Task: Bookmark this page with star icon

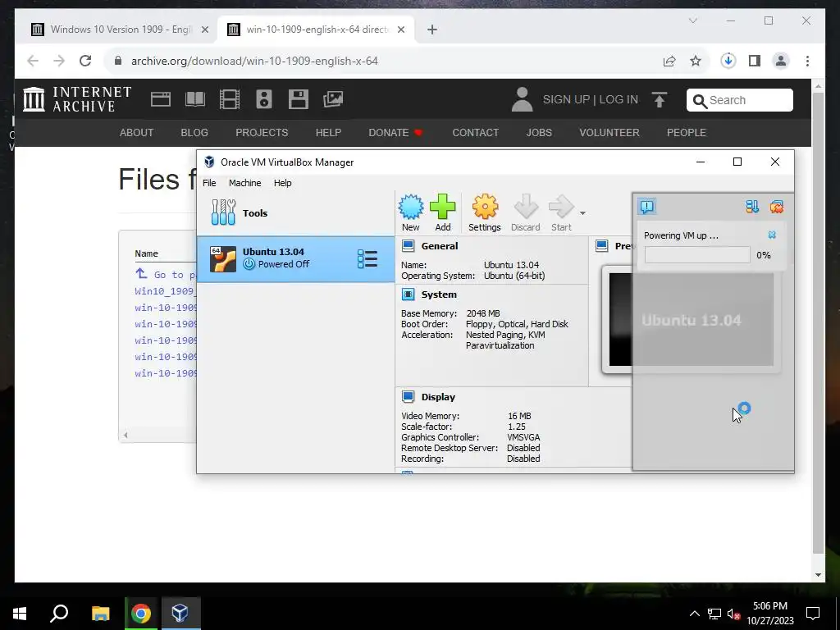Action: pos(696,61)
